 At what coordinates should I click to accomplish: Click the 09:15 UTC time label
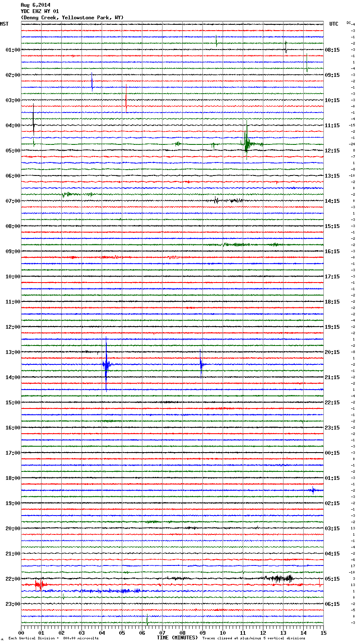(332, 75)
